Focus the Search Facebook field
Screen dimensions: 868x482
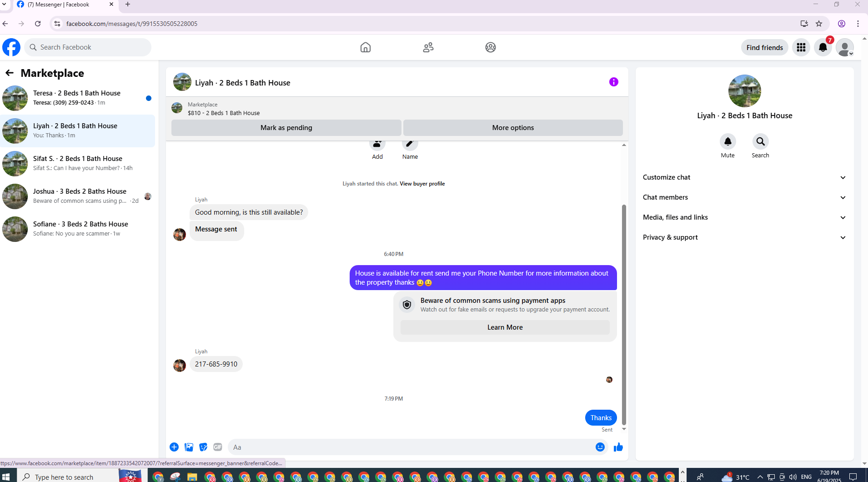point(88,47)
